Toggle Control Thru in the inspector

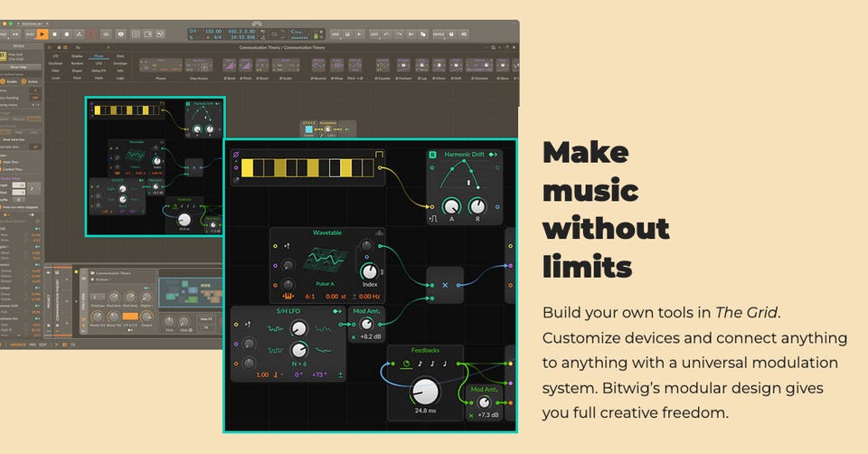(11, 169)
